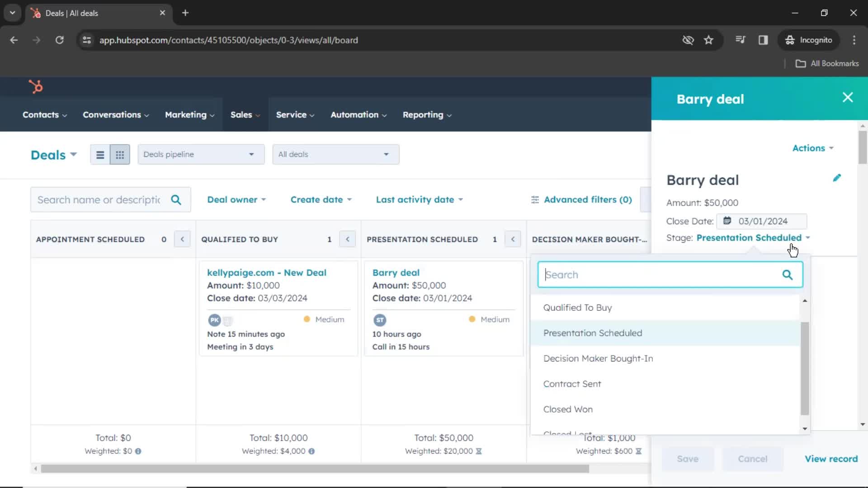Expand Create date filter
The height and width of the screenshot is (488, 868).
tap(321, 200)
